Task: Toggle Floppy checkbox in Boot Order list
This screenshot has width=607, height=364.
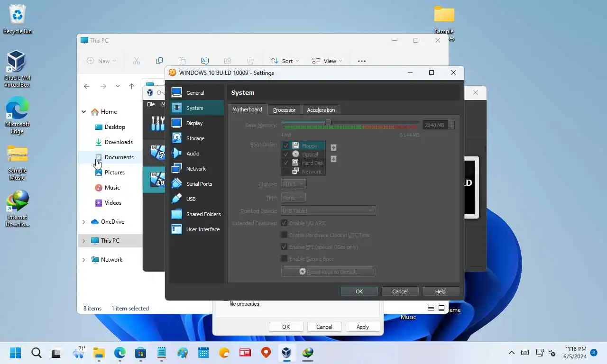Action: 286,146
